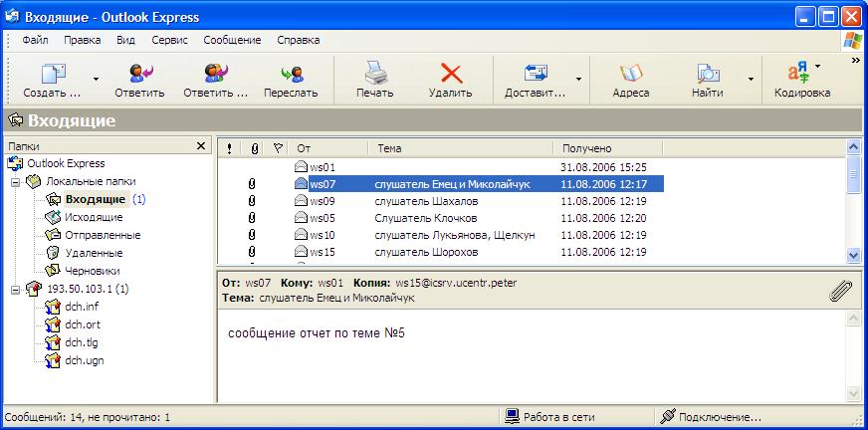Sort by the priority exclamation column
Screen dimensions: 868x430
[229, 148]
